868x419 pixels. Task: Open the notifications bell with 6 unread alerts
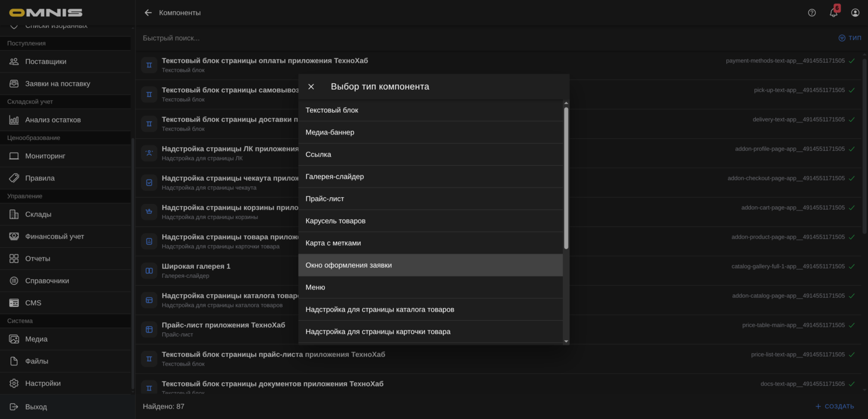pyautogui.click(x=833, y=12)
